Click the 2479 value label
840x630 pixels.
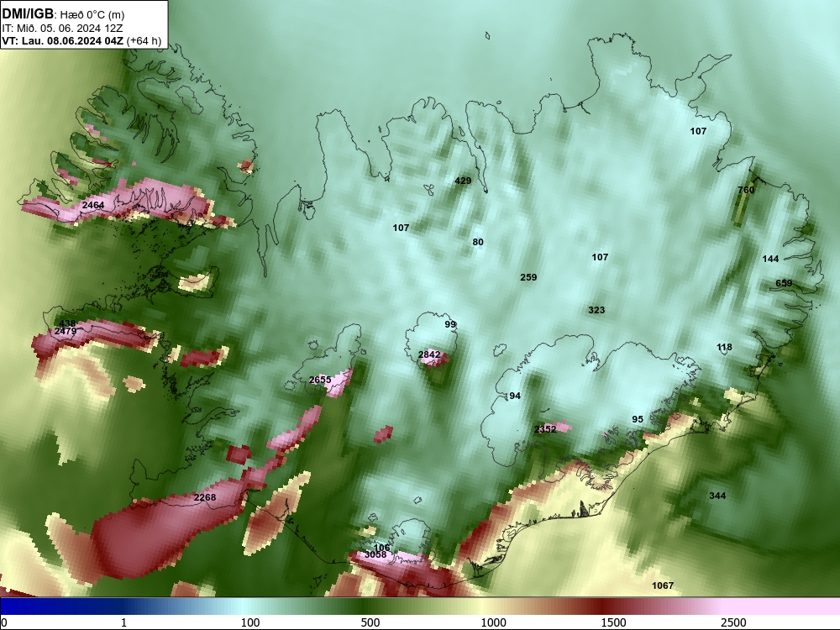(x=66, y=332)
